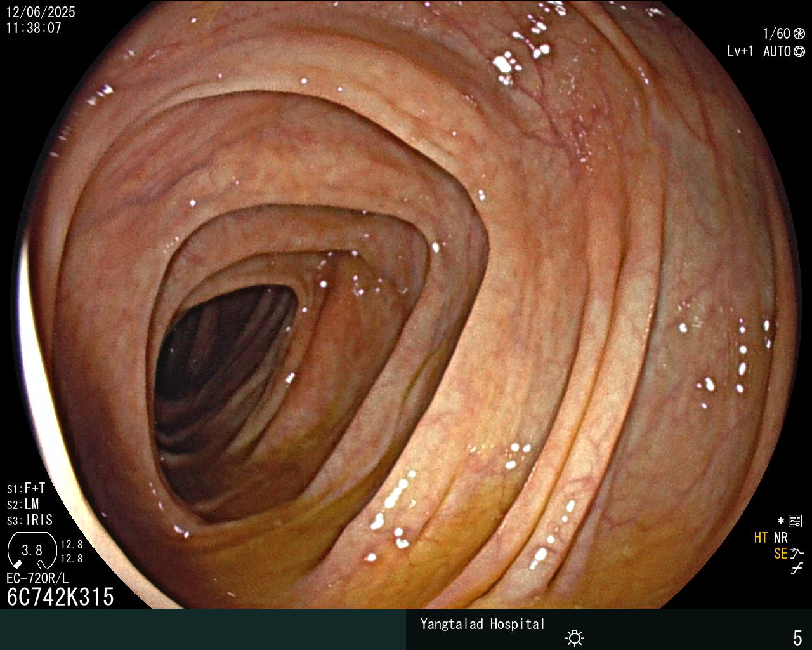Click the scope tip diagram showing 3.8
This screenshot has height=650, width=812.
pos(32,550)
